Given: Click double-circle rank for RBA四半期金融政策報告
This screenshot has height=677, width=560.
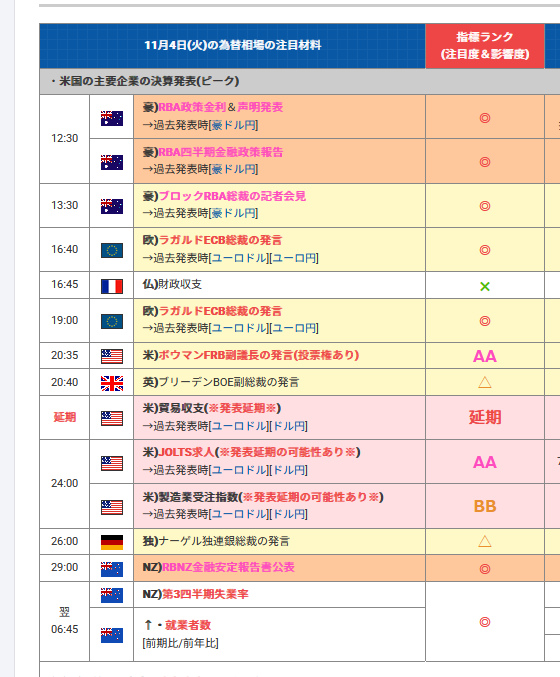Looking at the screenshot, I should coord(485,162).
